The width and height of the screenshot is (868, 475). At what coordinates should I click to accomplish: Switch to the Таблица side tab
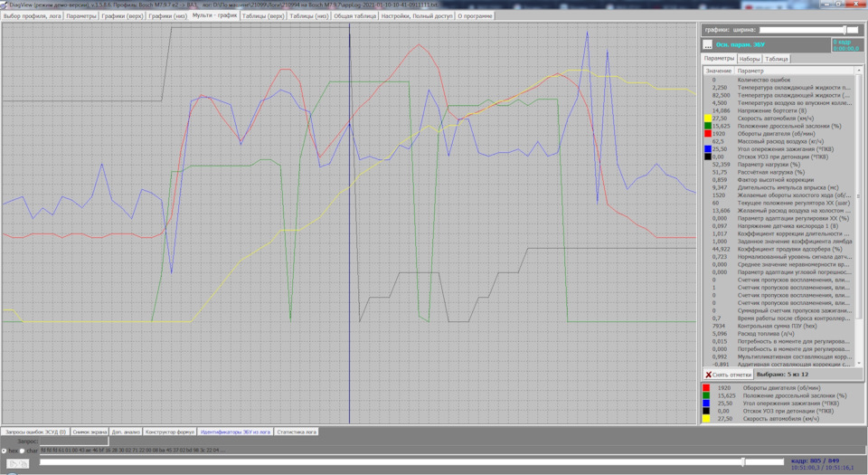(777, 59)
